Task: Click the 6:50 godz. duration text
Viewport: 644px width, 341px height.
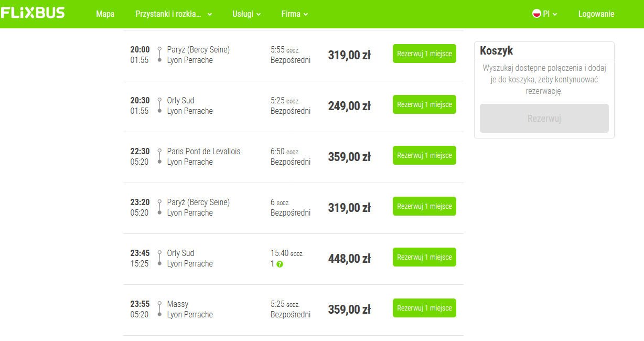Action: (x=285, y=152)
